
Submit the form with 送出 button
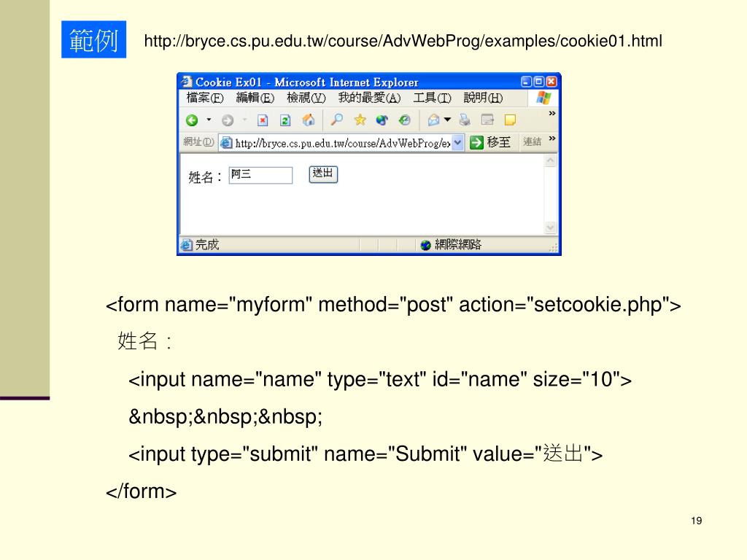point(323,174)
